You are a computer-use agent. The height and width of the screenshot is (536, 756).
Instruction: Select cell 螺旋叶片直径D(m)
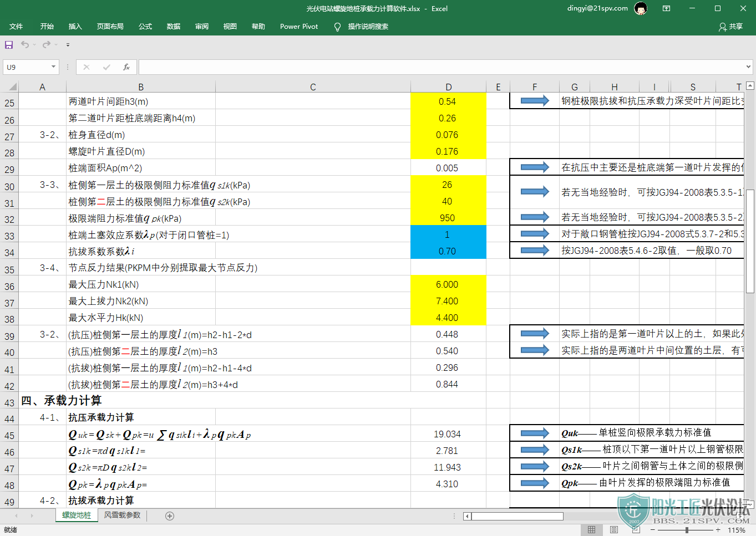pos(141,151)
